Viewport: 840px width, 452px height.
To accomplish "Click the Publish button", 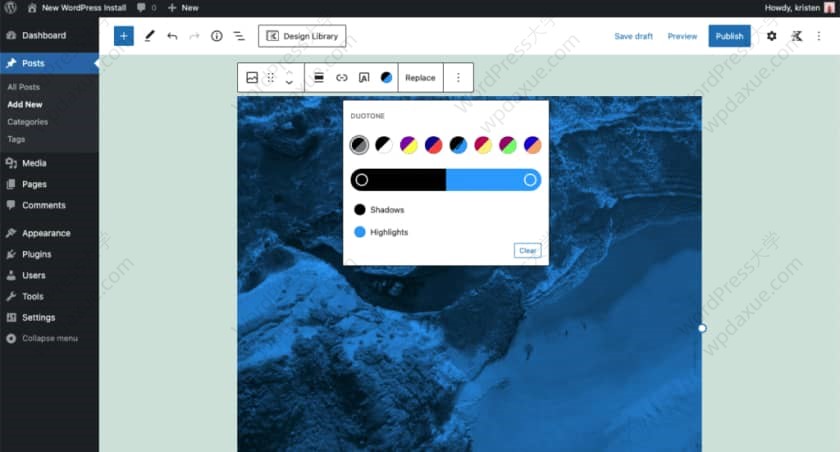I will [729, 36].
